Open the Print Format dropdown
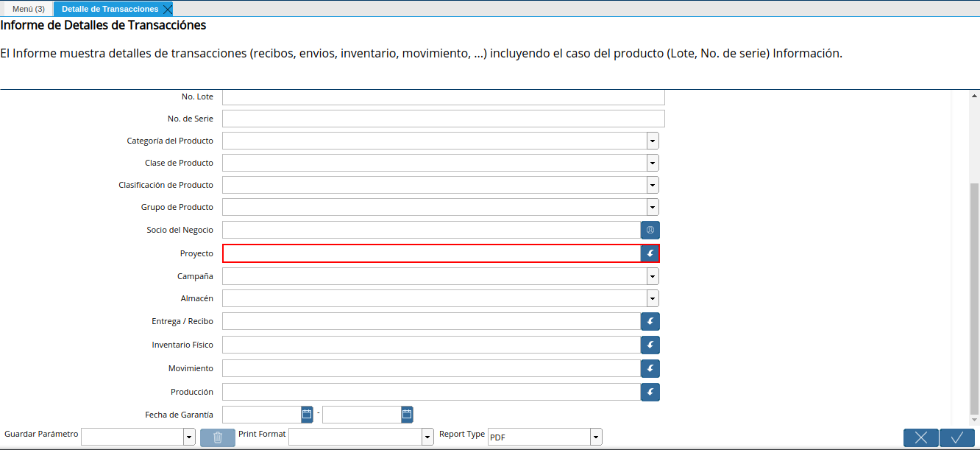Screen dimensions: 980x450 pyautogui.click(x=427, y=437)
